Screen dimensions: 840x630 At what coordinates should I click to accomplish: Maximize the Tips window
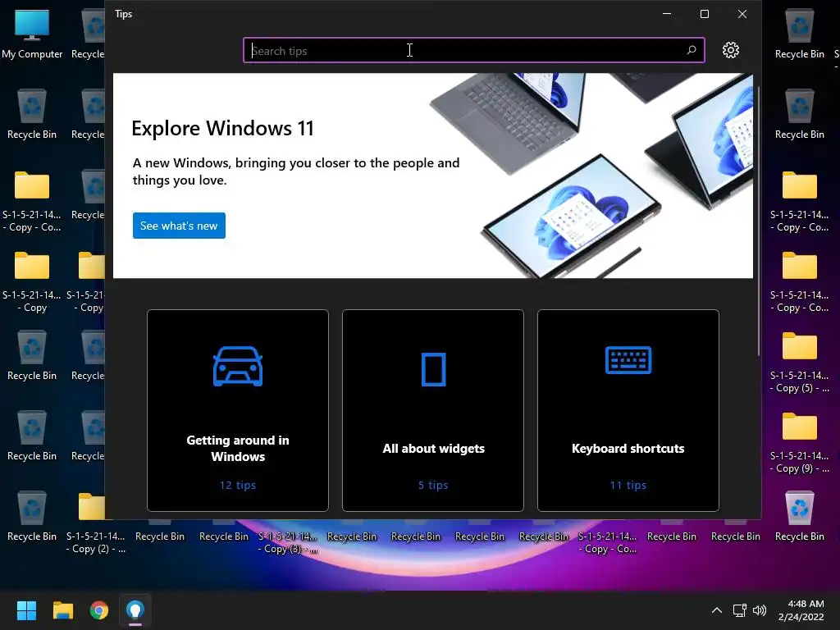[705, 14]
